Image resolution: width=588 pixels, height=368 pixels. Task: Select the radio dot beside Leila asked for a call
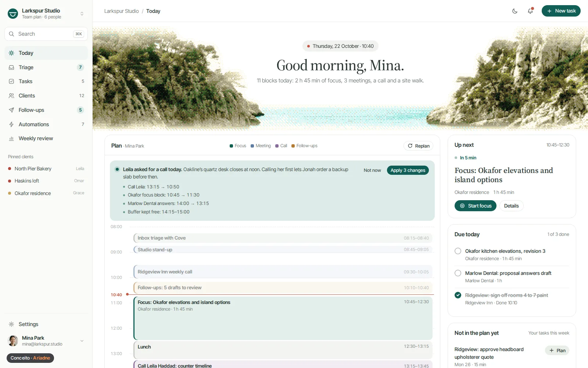[117, 169]
